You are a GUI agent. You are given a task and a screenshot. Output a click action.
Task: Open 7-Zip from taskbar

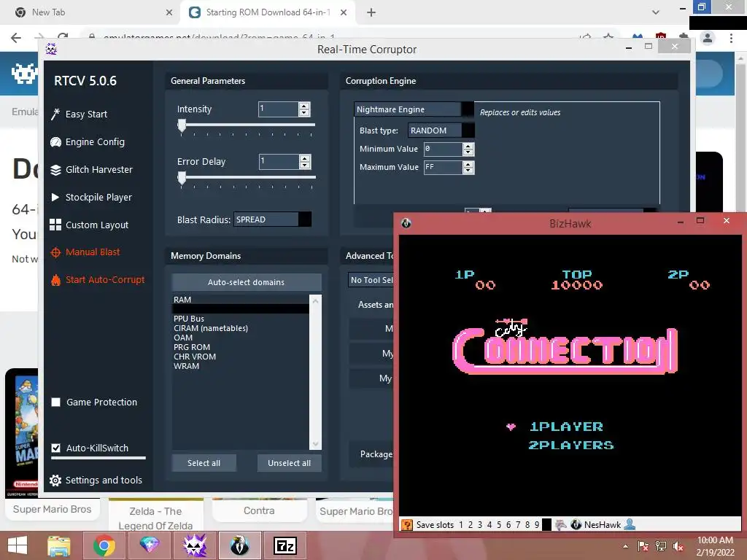pyautogui.click(x=285, y=545)
